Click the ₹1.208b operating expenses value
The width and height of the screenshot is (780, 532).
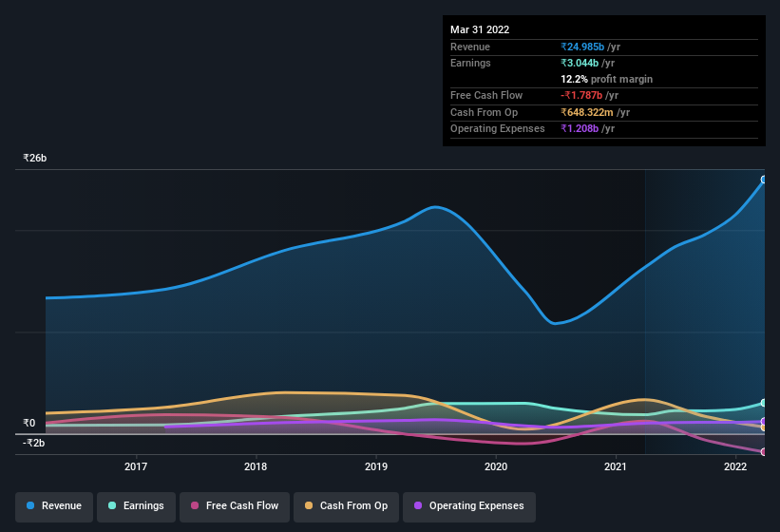click(x=580, y=129)
